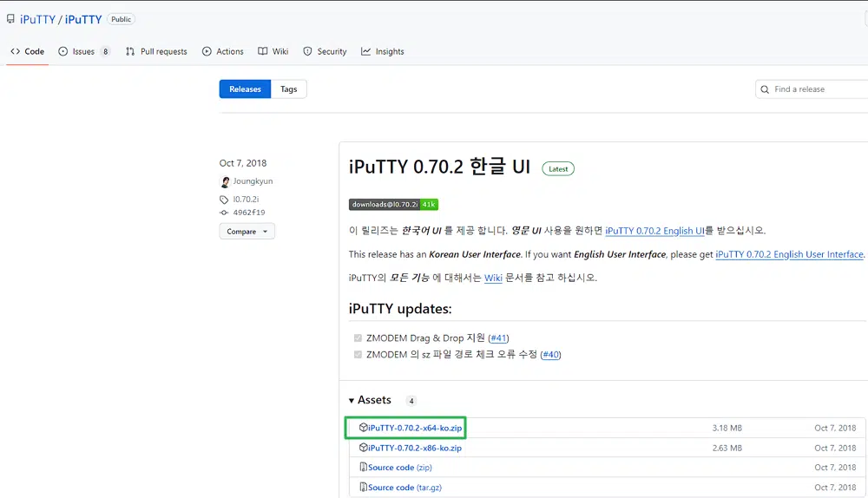This screenshot has height=498, width=868.
Task: Open the Compare dropdown
Action: click(x=247, y=232)
